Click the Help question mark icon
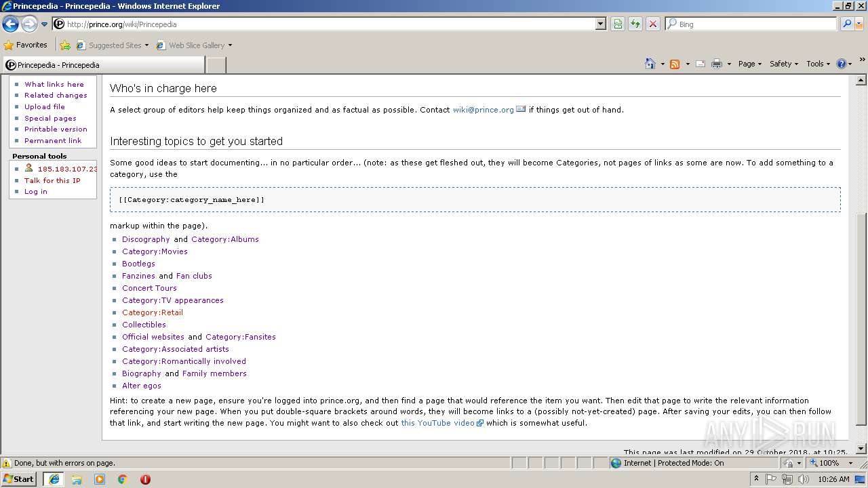868x488 pixels. (x=842, y=64)
